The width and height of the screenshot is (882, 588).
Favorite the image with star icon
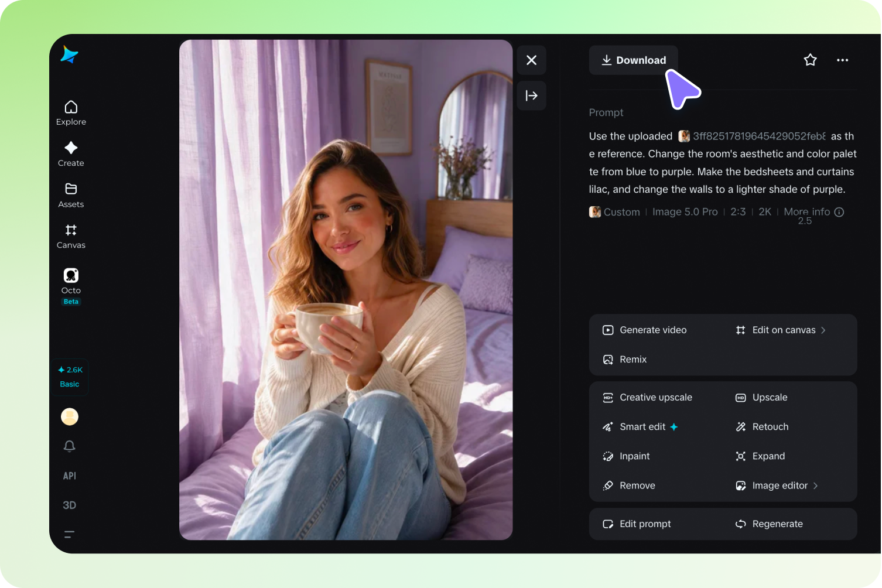point(811,60)
